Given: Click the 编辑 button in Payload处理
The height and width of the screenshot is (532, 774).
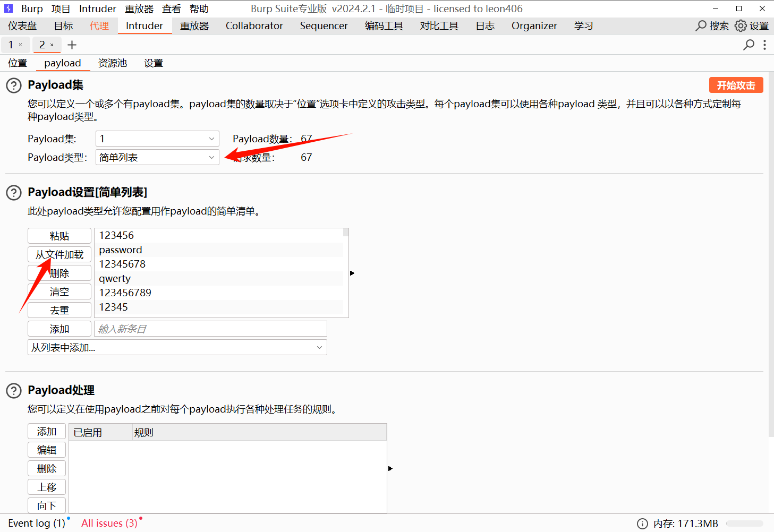Looking at the screenshot, I should 47,450.
